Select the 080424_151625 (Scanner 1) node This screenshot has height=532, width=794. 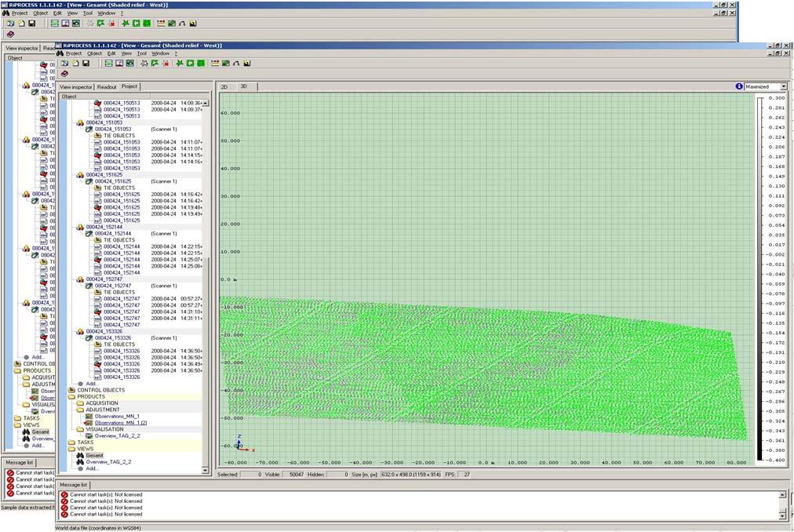click(113, 181)
